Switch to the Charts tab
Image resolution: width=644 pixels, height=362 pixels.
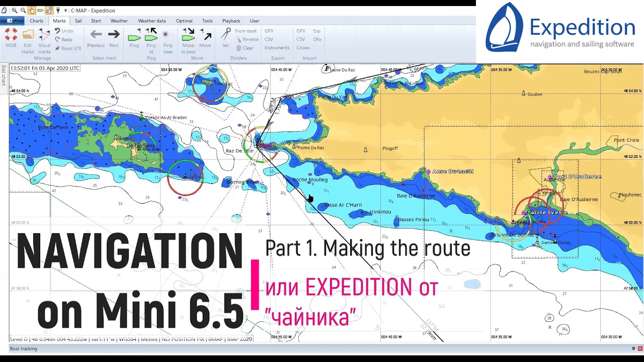[36, 21]
